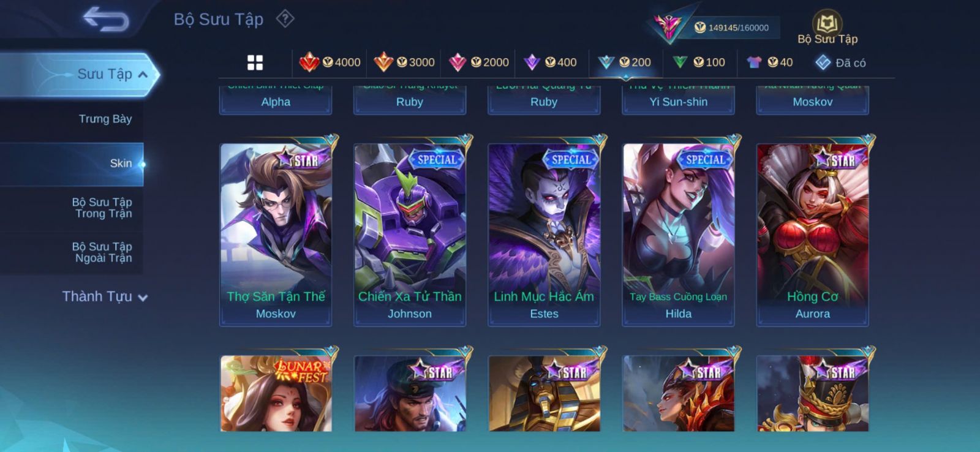Open the help question mark icon

[x=285, y=19]
